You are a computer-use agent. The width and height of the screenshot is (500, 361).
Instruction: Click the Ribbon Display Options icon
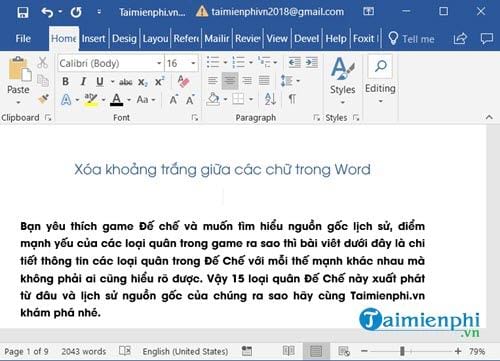point(368,12)
